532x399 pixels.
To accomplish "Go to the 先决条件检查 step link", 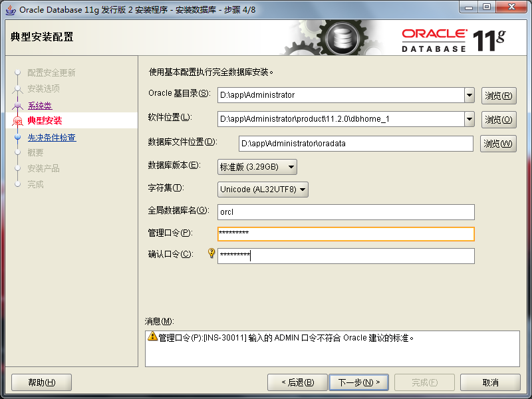I will [52, 138].
